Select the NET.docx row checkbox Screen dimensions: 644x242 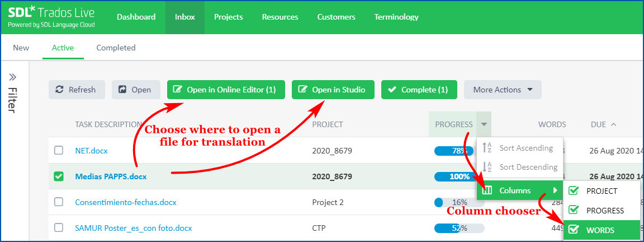pos(59,151)
